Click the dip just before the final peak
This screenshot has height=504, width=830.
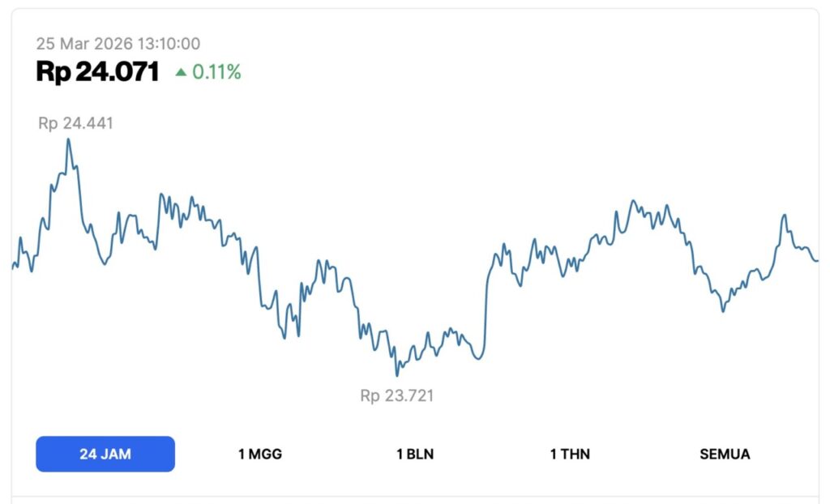pyautogui.click(x=723, y=310)
